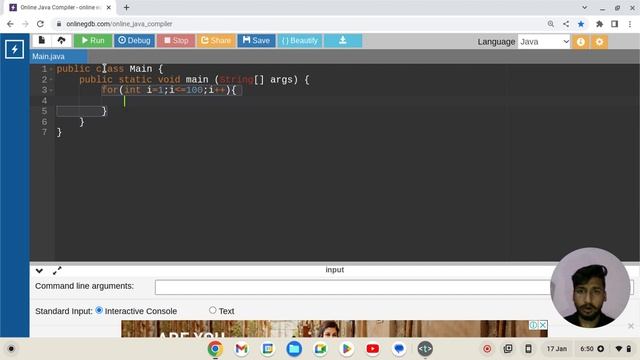The height and width of the screenshot is (360, 640).
Task: Beautify the code formatting
Action: 300,40
